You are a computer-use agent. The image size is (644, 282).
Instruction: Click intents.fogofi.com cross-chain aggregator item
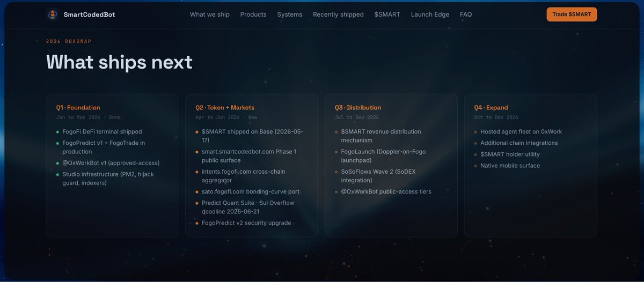click(x=244, y=176)
